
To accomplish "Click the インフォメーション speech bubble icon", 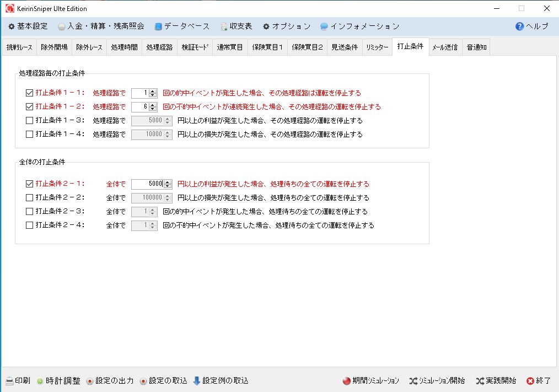I will [324, 26].
